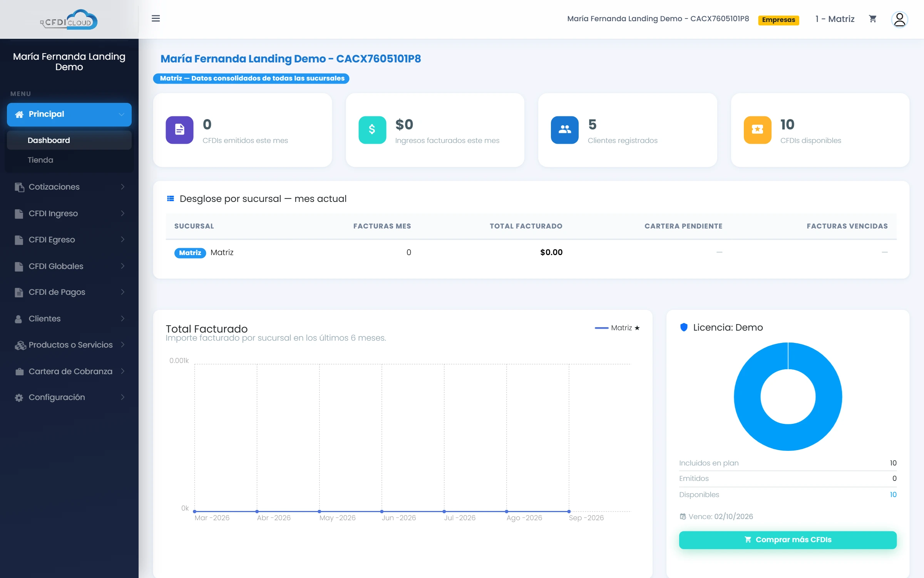
Task: Open the 1 - Matriz branch selector
Action: (835, 19)
